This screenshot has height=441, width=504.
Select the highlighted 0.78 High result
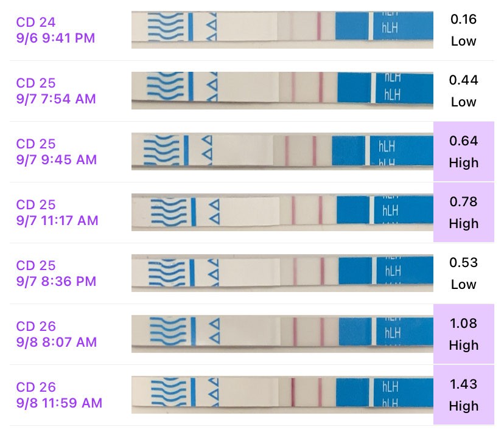point(464,213)
